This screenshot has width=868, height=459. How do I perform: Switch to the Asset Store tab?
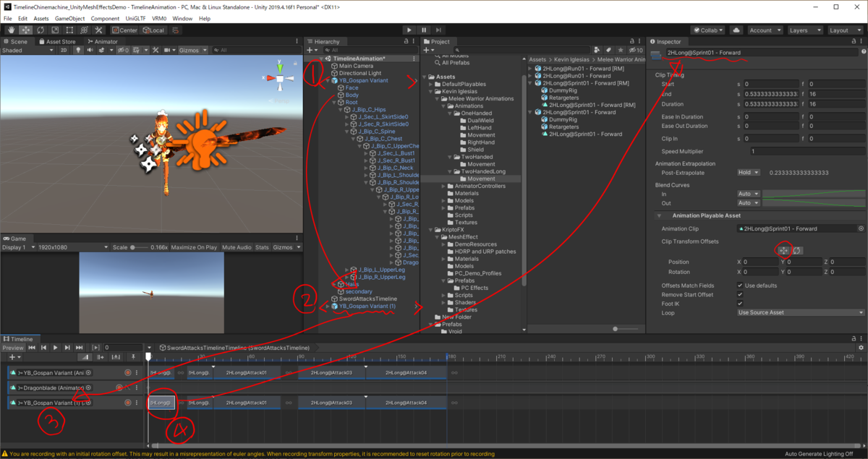[x=57, y=42]
